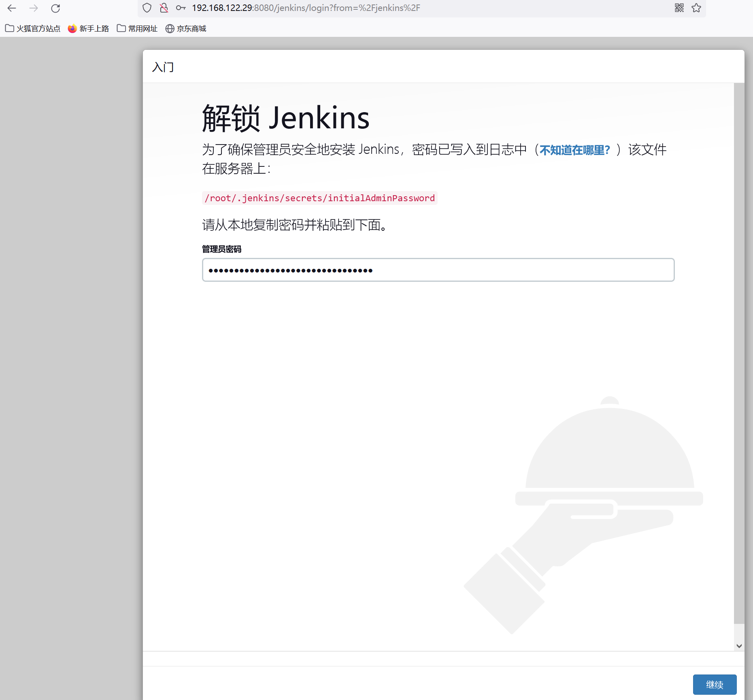Click the browser forward arrow
This screenshot has height=700, width=753.
[x=34, y=8]
